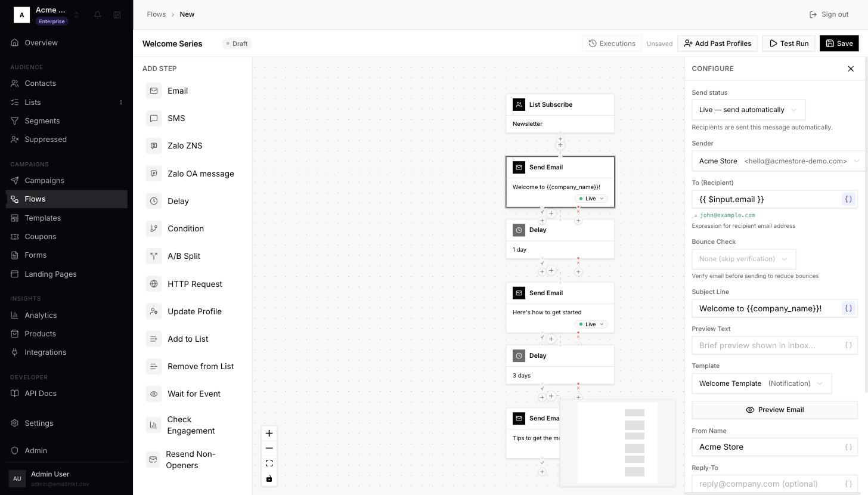
Task: Click Preview Email button
Action: coord(774,410)
